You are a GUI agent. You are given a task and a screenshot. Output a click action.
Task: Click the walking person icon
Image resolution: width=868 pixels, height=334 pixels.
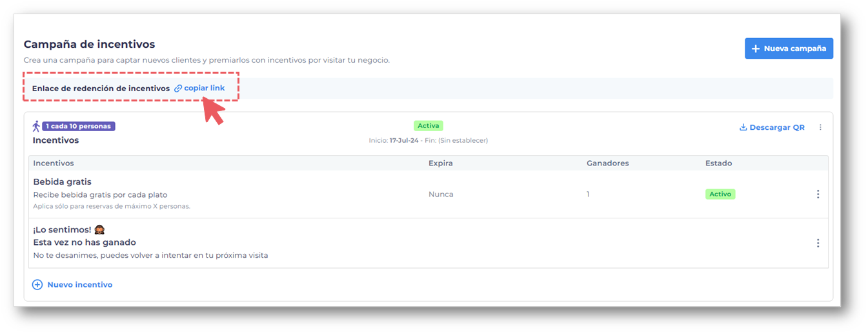[x=36, y=126]
